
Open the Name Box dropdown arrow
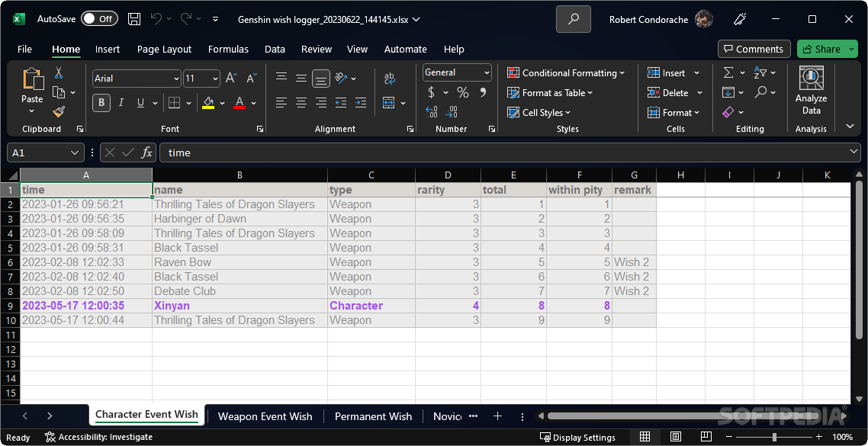point(75,152)
